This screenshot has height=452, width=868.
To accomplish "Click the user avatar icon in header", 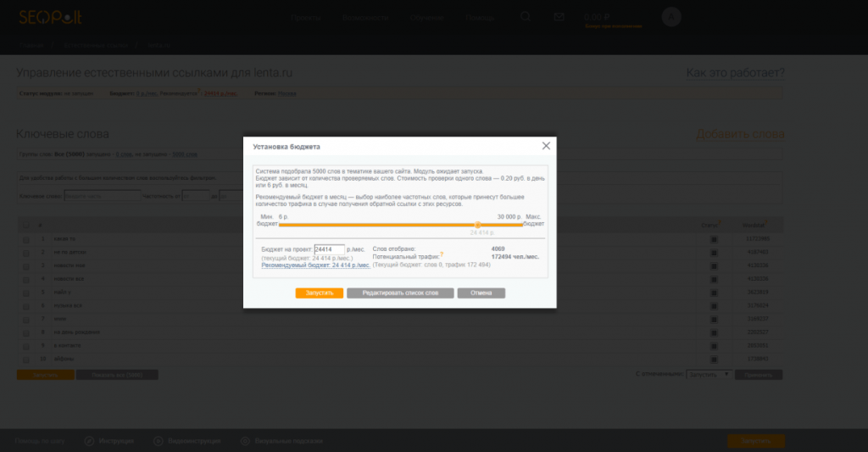I will tap(670, 17).
